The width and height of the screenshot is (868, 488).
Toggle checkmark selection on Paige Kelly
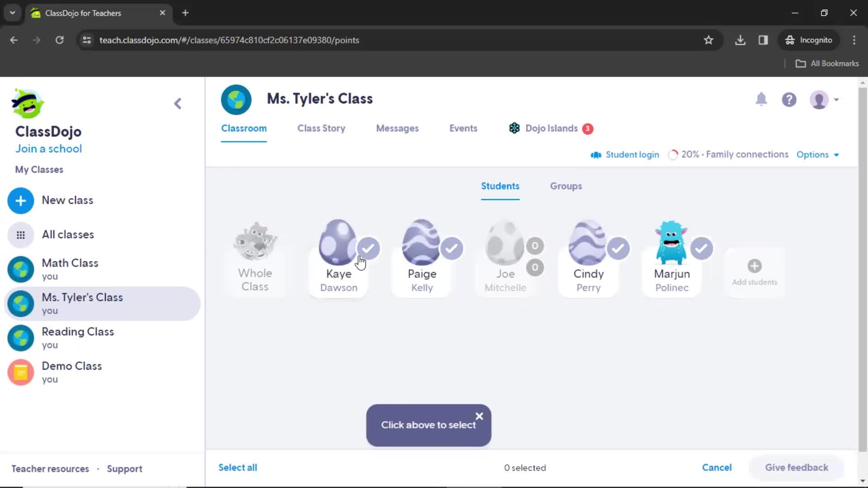pos(451,248)
